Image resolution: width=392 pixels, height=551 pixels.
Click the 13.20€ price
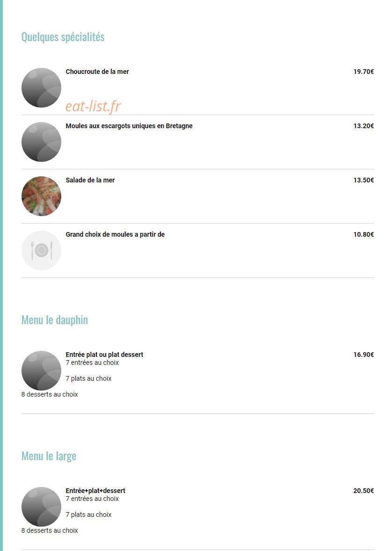pos(363,126)
